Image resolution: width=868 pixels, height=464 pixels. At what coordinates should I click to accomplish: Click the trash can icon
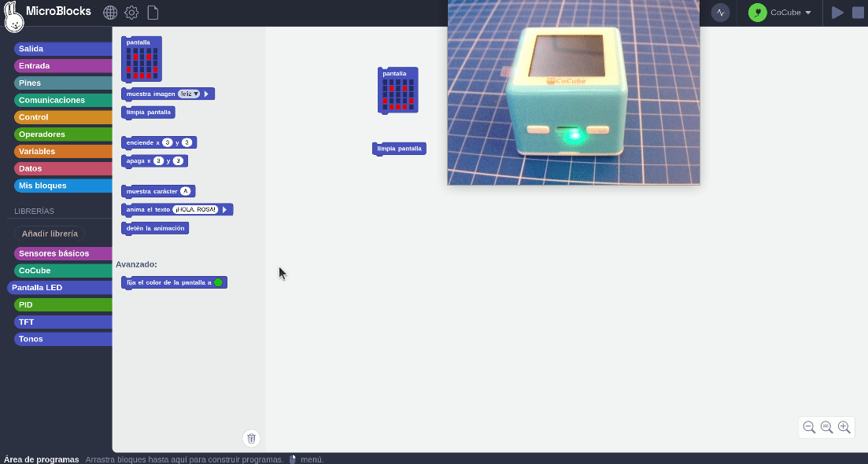(251, 438)
